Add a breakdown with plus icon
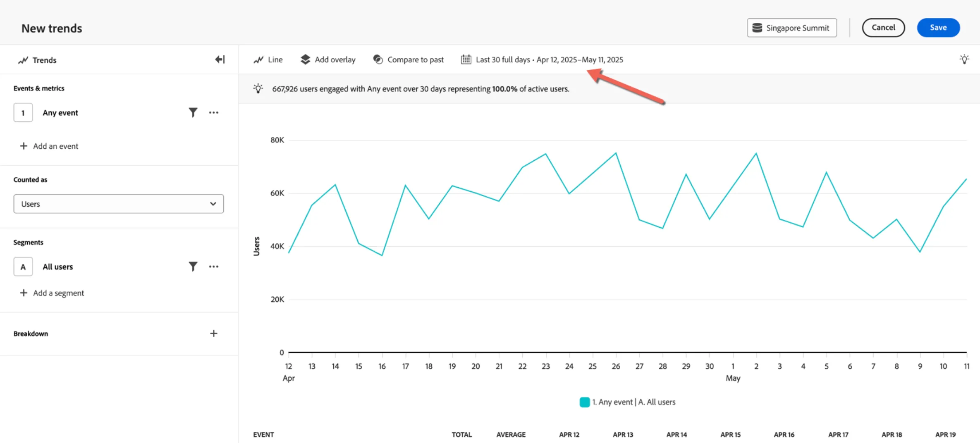This screenshot has height=443, width=980. click(x=213, y=333)
